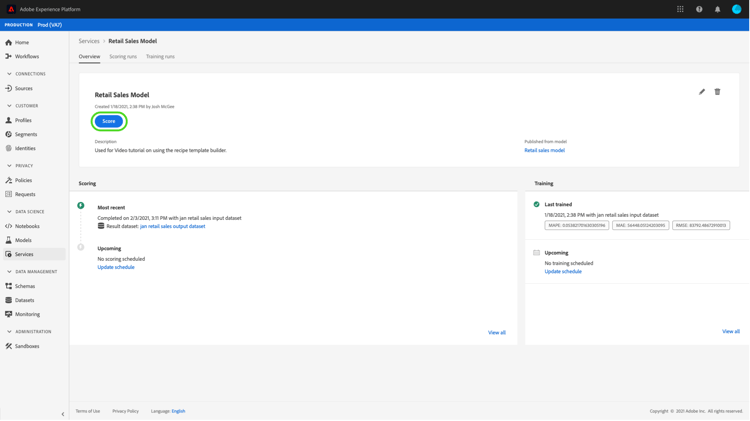Switch to the Training runs tab
750x421 pixels.
(160, 56)
